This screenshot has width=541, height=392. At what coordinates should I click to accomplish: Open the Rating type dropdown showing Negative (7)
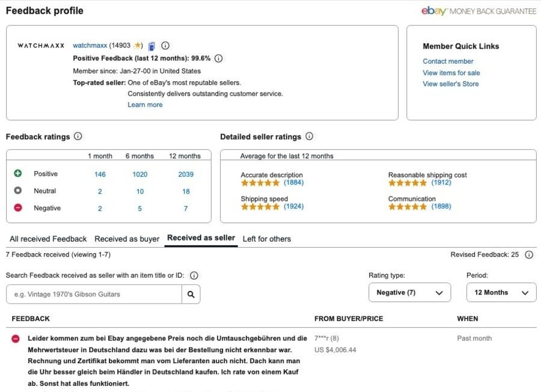(409, 292)
